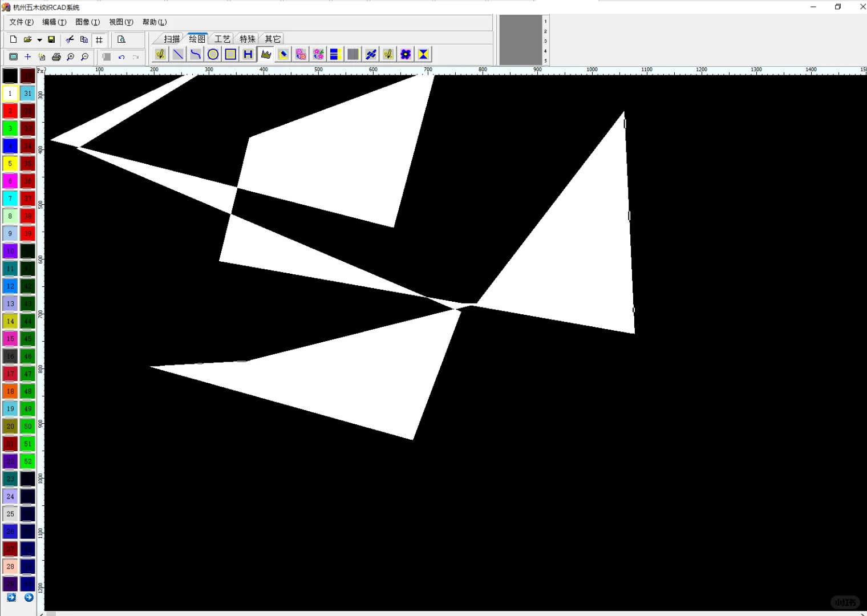Screen dimensions: 867x616
Task: Switch to the 工艺 tab
Action: pos(222,39)
